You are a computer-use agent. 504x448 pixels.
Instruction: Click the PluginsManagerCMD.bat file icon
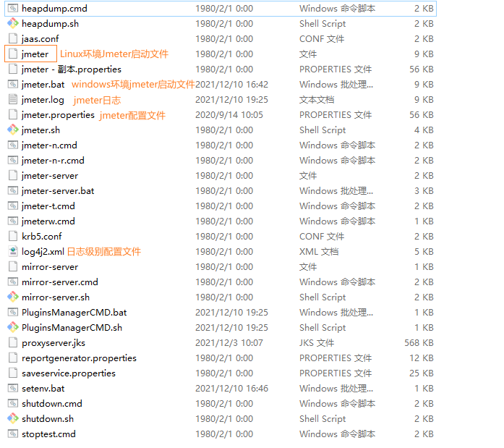point(13,312)
